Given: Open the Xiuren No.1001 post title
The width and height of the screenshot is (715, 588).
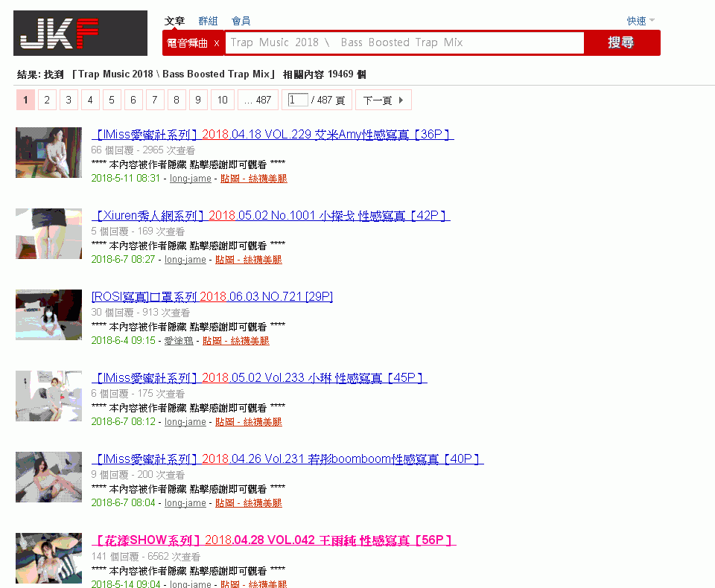Looking at the screenshot, I should pyautogui.click(x=271, y=216).
